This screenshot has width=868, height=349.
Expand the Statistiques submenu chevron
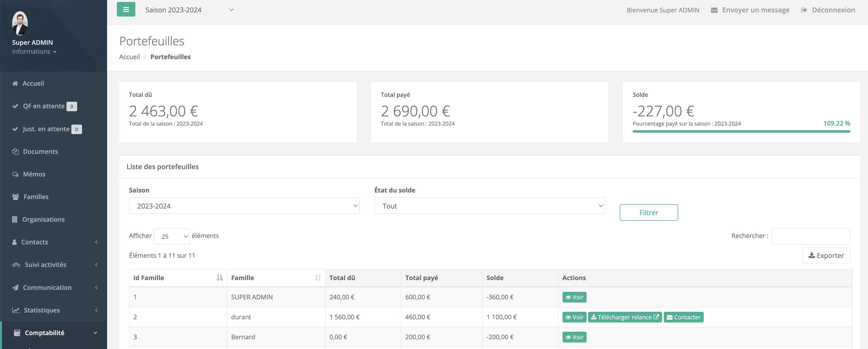96,310
